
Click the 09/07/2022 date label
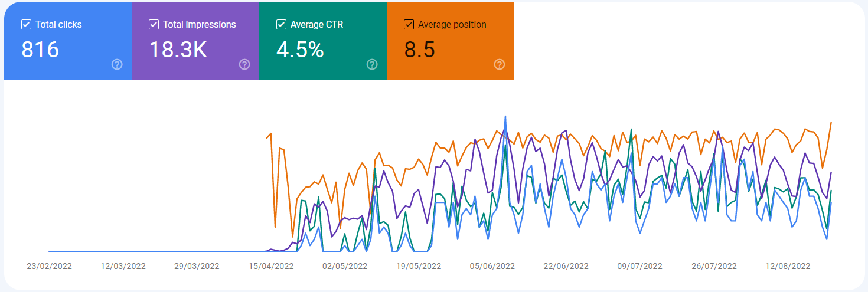640,267
